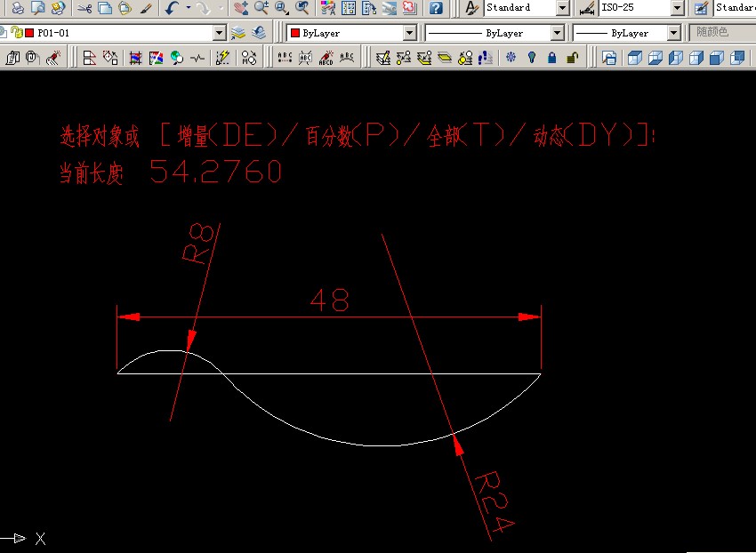756x553 pixels.
Task: Open the Help question mark icon
Action: pyautogui.click(x=436, y=8)
